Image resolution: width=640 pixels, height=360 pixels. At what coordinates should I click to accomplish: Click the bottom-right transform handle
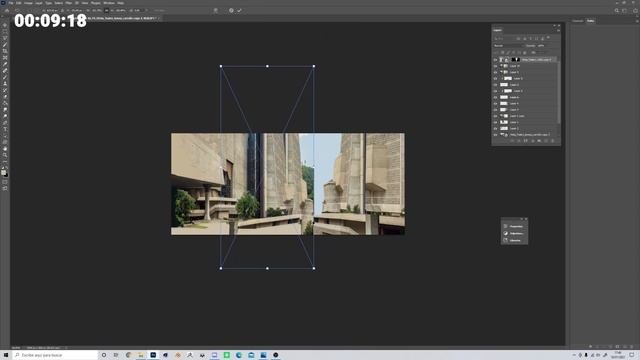(x=313, y=268)
